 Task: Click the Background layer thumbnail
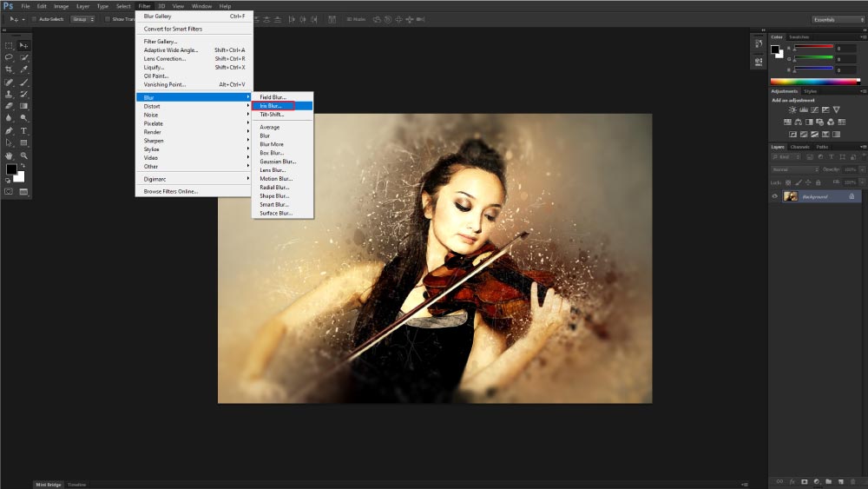pyautogui.click(x=791, y=196)
